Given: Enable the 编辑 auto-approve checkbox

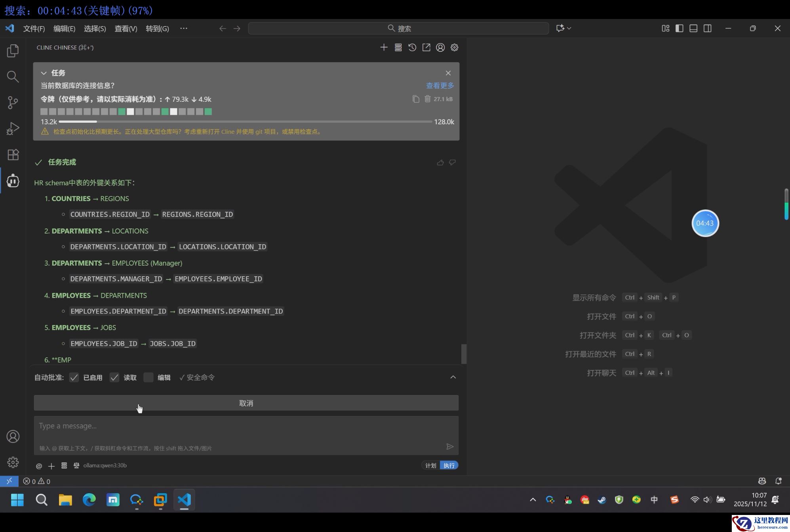Looking at the screenshot, I should pyautogui.click(x=148, y=378).
